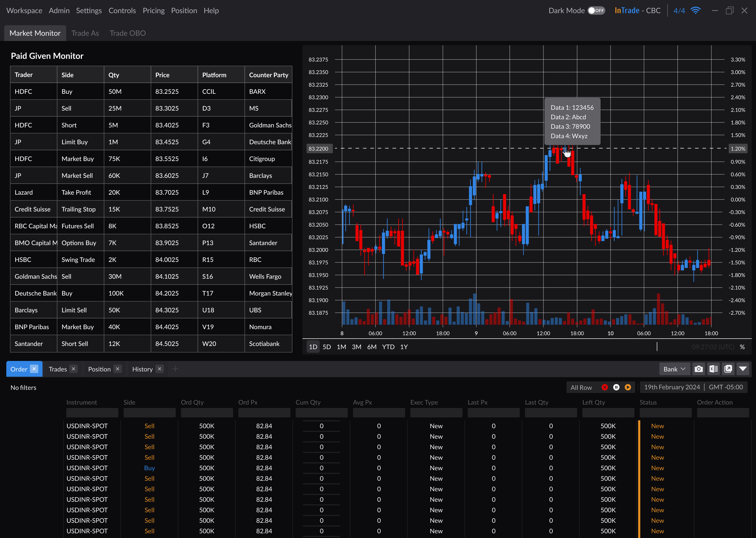Select the 3M chart range
Viewport: 756px width, 538px height.
pyautogui.click(x=356, y=347)
